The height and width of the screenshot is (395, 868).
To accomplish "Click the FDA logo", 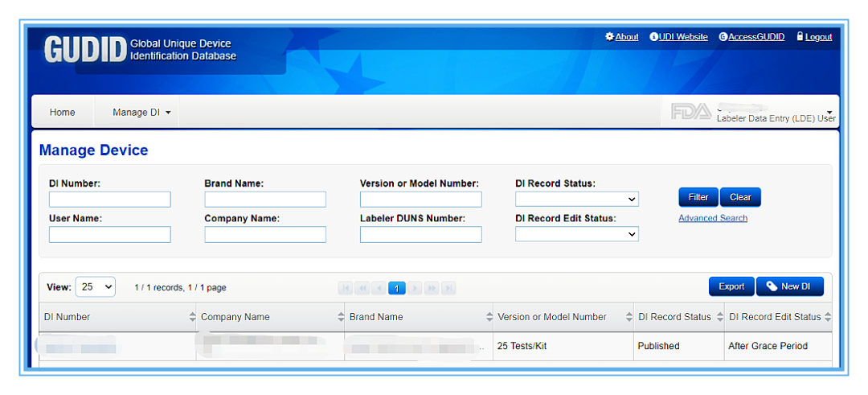I will pyautogui.click(x=691, y=112).
